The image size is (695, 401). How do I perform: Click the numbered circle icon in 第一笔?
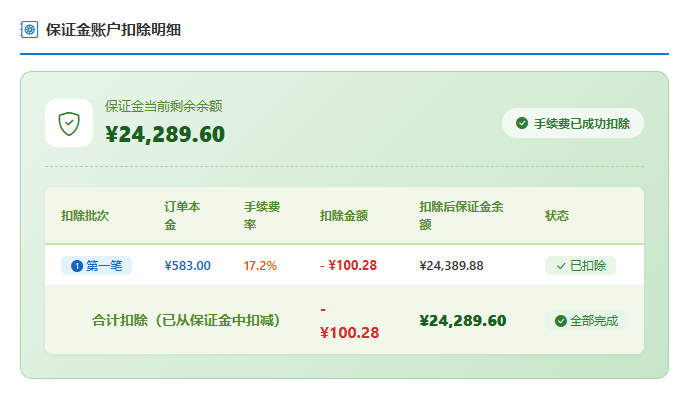pyautogui.click(x=77, y=266)
